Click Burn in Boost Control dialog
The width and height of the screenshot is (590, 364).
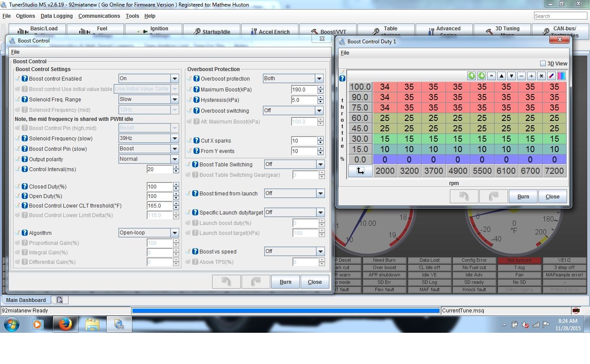(285, 282)
